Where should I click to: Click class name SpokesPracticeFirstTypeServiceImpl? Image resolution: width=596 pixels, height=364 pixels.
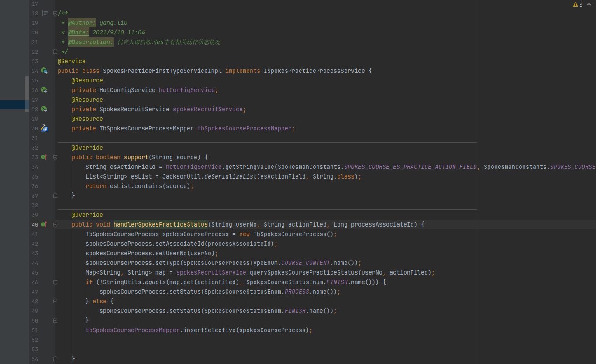(162, 71)
